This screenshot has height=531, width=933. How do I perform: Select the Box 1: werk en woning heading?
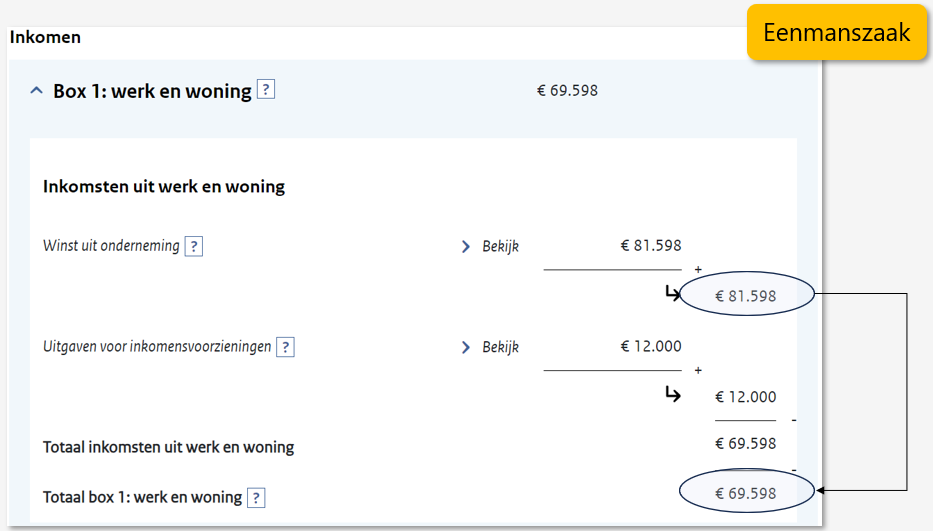point(152,91)
